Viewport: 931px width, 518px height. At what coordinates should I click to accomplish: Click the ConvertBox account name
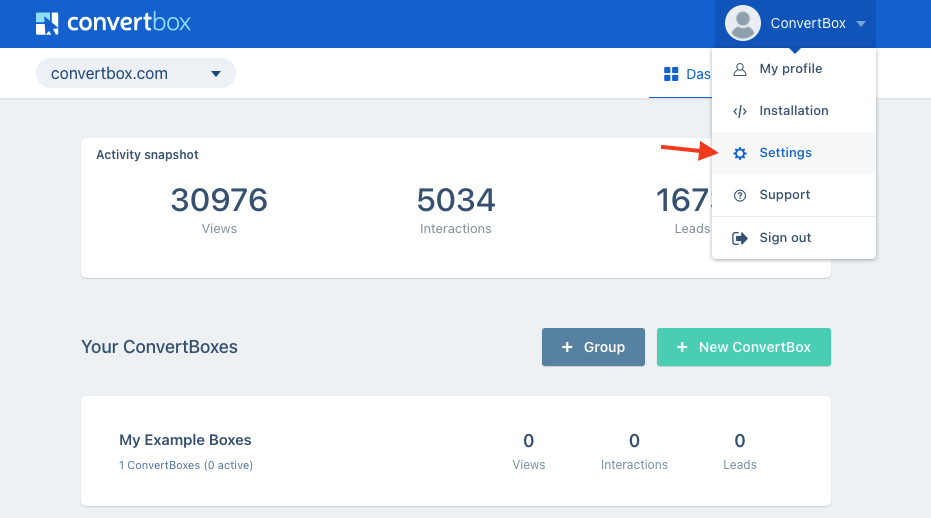[808, 23]
